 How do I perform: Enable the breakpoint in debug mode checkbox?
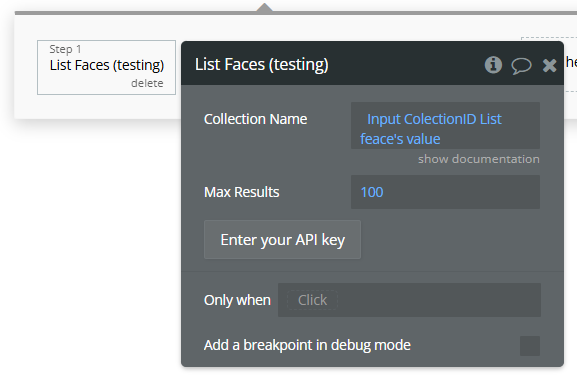(530, 345)
